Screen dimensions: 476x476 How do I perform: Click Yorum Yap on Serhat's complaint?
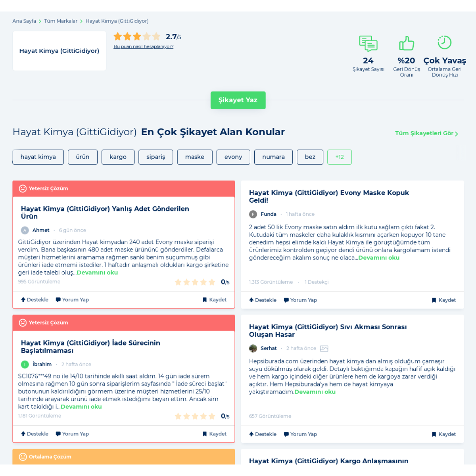(x=300, y=434)
